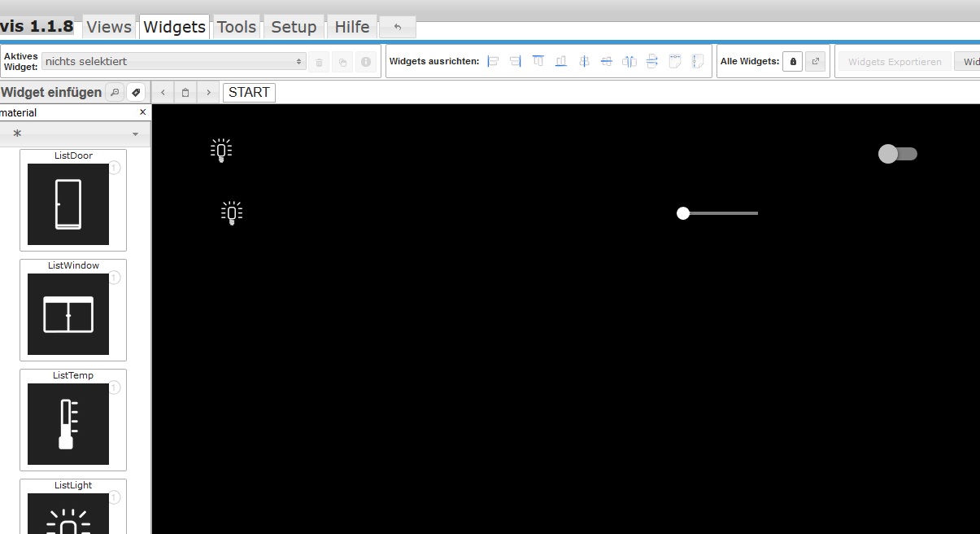
Task: Click Widgets Exportieren button
Action: (x=895, y=62)
